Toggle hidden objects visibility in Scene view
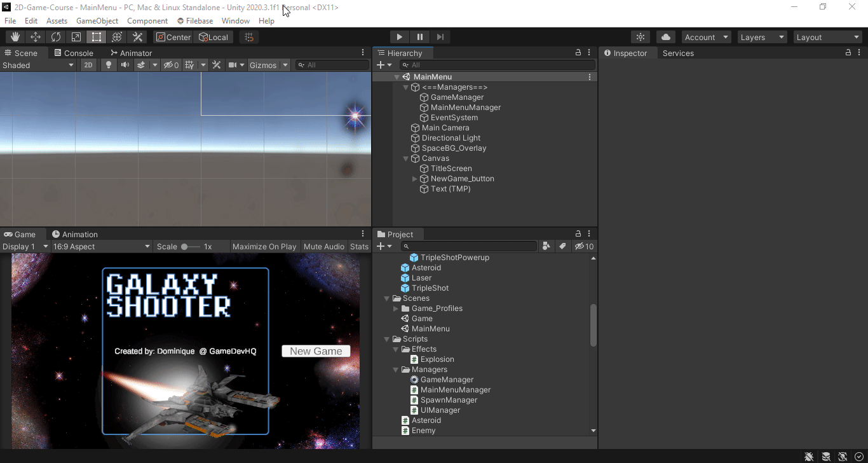The height and width of the screenshot is (463, 868). (x=172, y=65)
